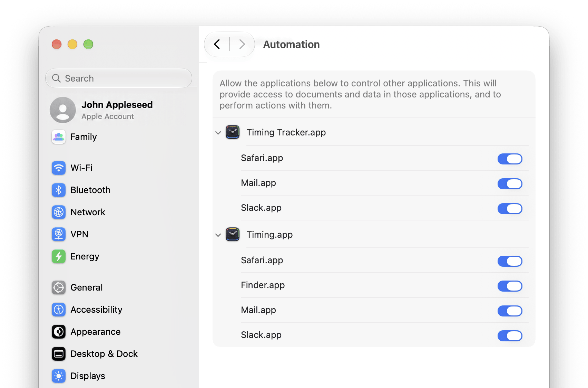Screen dimensions: 588x388
Task: Disable Safari.app under Timing Tracker.app
Action: pyautogui.click(x=510, y=159)
